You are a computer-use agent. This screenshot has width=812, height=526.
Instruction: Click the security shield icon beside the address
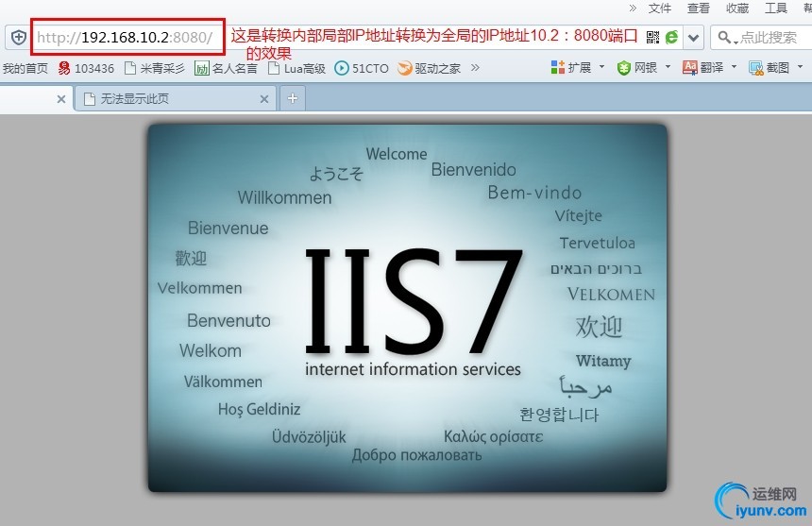(19, 37)
